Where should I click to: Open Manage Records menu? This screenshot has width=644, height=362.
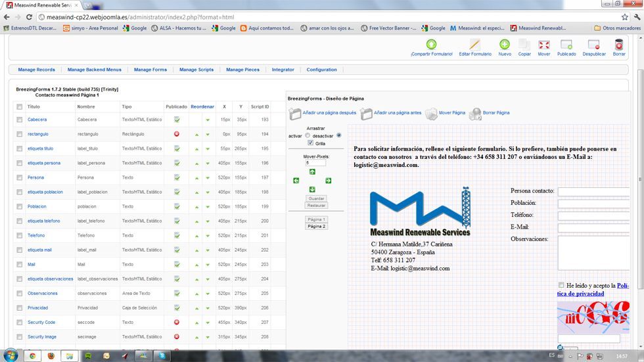[36, 70]
